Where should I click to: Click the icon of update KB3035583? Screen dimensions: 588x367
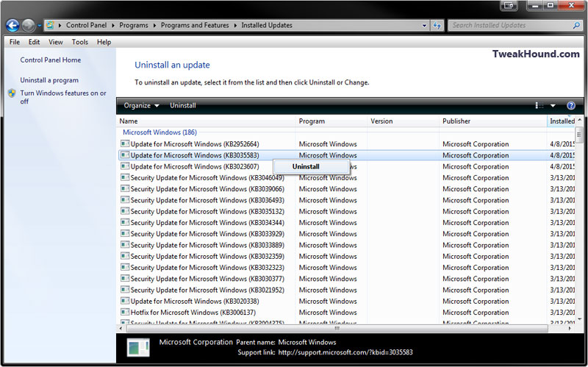tap(125, 155)
